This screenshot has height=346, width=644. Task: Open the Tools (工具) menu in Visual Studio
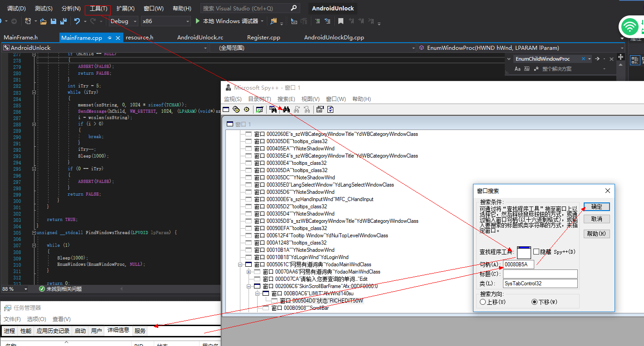tap(98, 9)
